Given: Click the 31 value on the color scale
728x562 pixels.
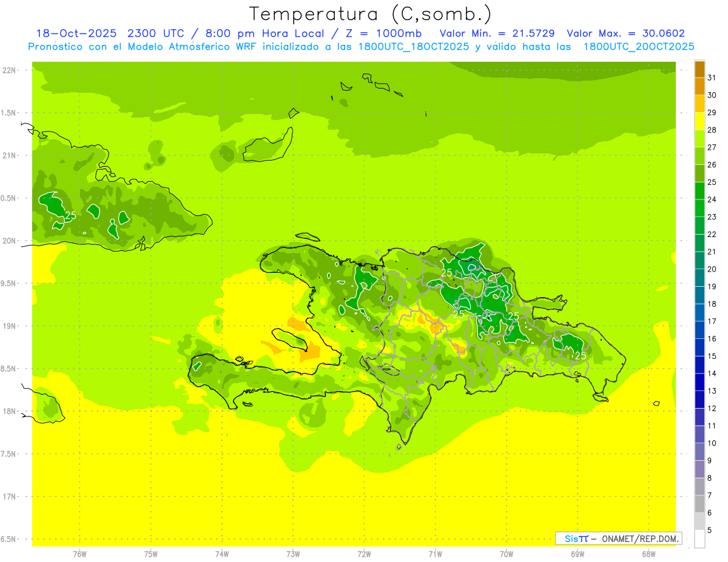Looking at the screenshot, I should click(712, 77).
